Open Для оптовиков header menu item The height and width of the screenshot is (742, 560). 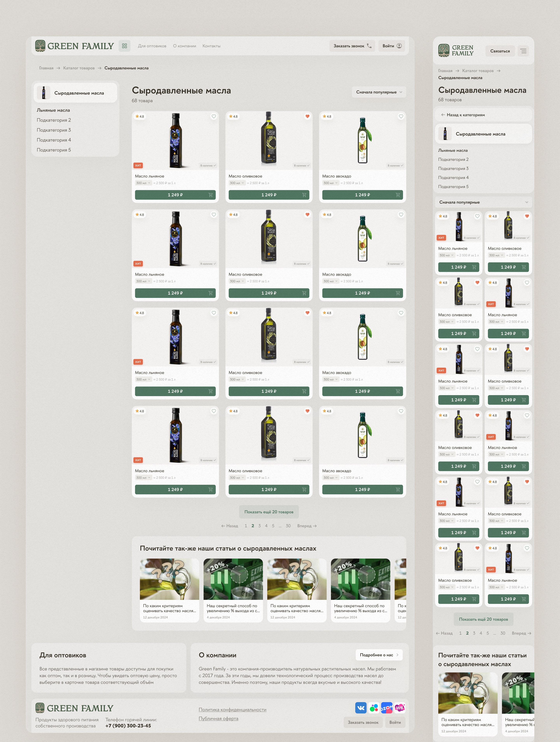[x=152, y=46]
